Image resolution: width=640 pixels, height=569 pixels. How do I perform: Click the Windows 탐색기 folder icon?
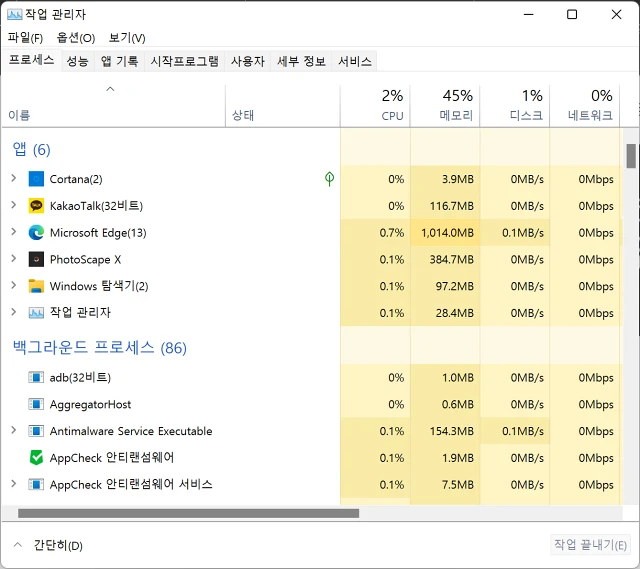(x=36, y=286)
